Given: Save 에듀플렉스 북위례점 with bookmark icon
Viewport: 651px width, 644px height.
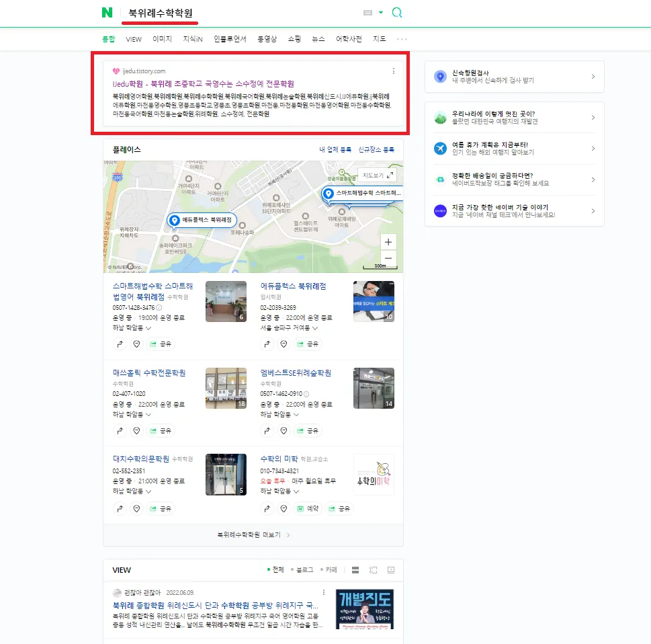Looking at the screenshot, I should (284, 344).
